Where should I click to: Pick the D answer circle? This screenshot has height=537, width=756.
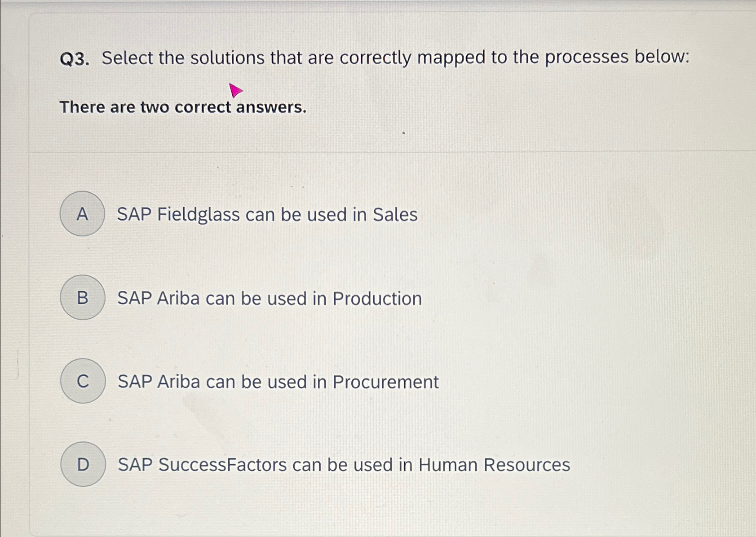coord(84,464)
